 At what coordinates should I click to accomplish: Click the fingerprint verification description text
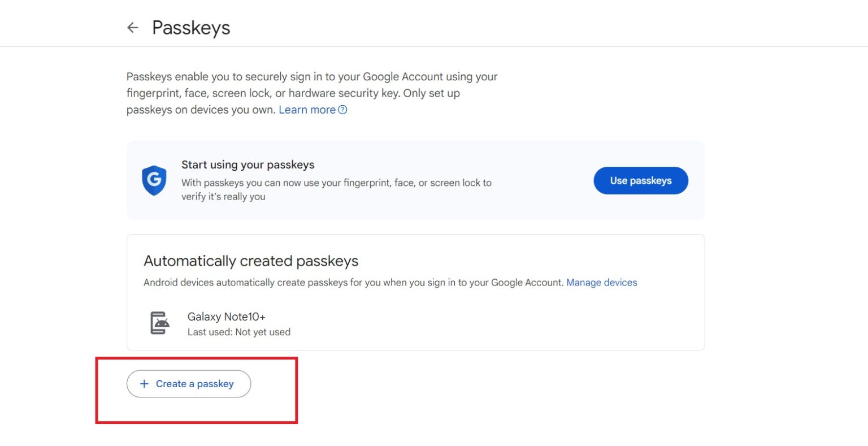[x=336, y=189]
